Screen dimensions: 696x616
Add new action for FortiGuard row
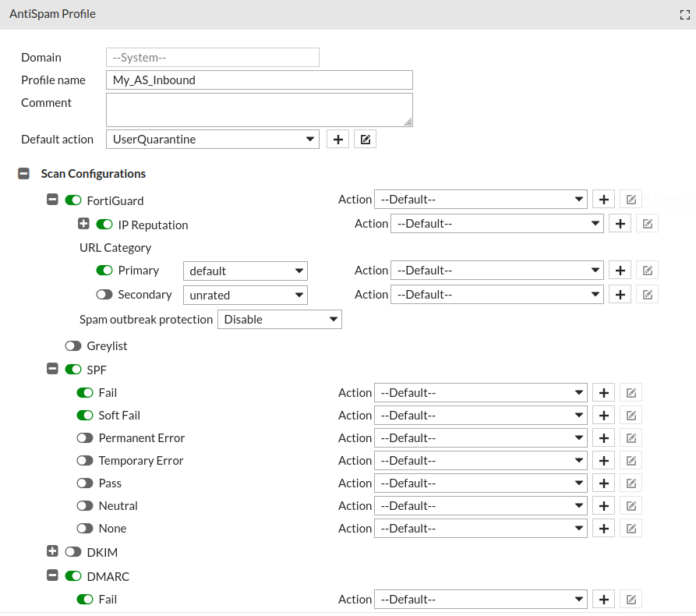point(603,199)
